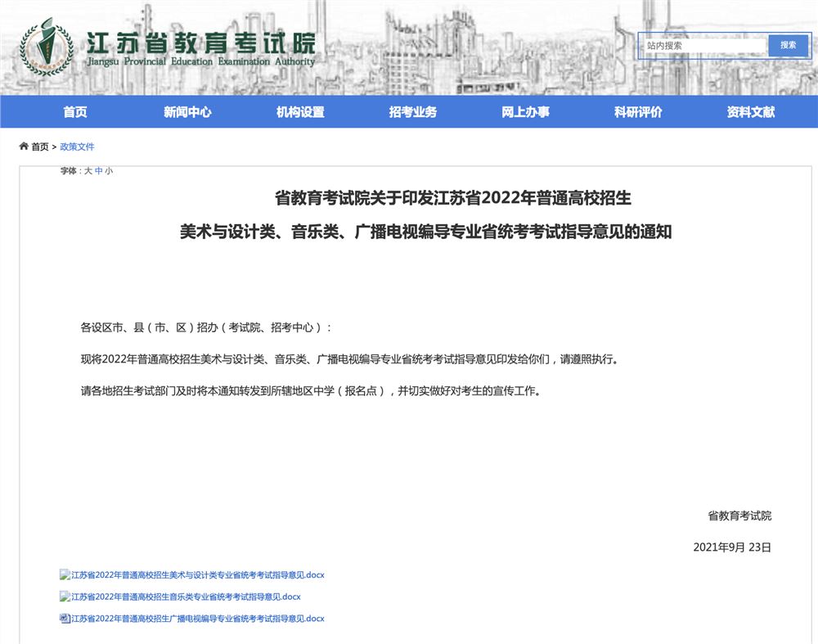Click the file icon beside 音乐类 attachment
The width and height of the screenshot is (818, 644).
point(65,597)
